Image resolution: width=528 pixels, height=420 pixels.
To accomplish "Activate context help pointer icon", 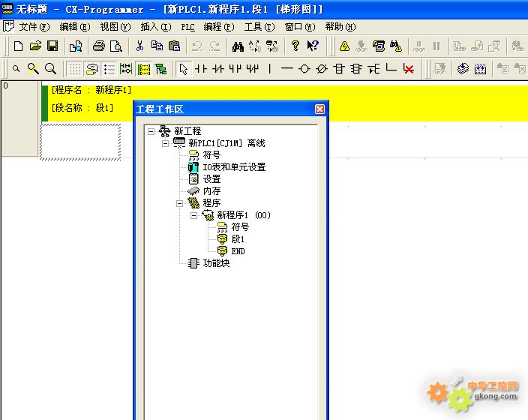I will coord(313,46).
